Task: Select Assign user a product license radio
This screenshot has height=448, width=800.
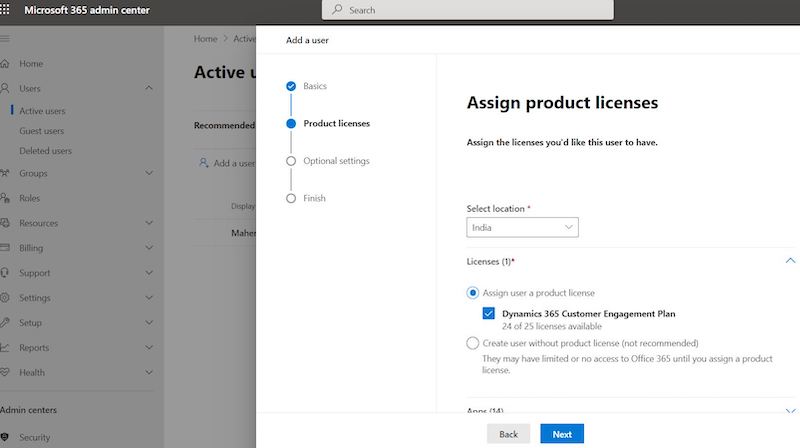Action: 472,293
